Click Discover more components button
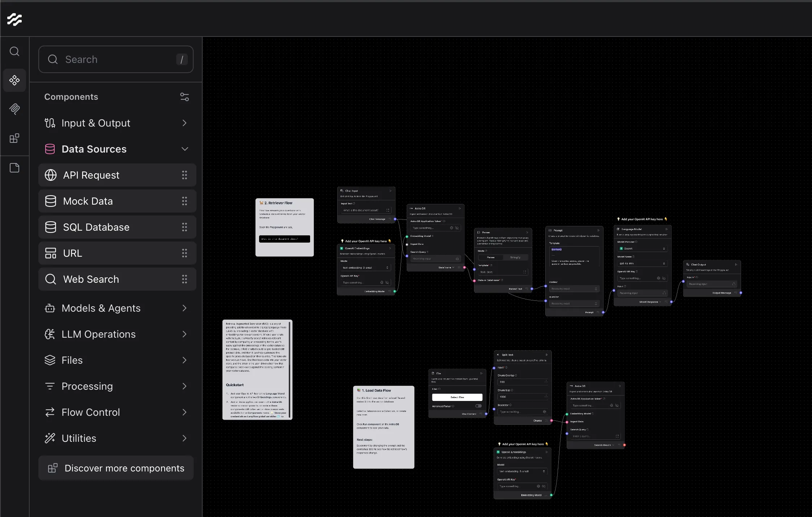Viewport: 812px width, 517px height. point(116,468)
